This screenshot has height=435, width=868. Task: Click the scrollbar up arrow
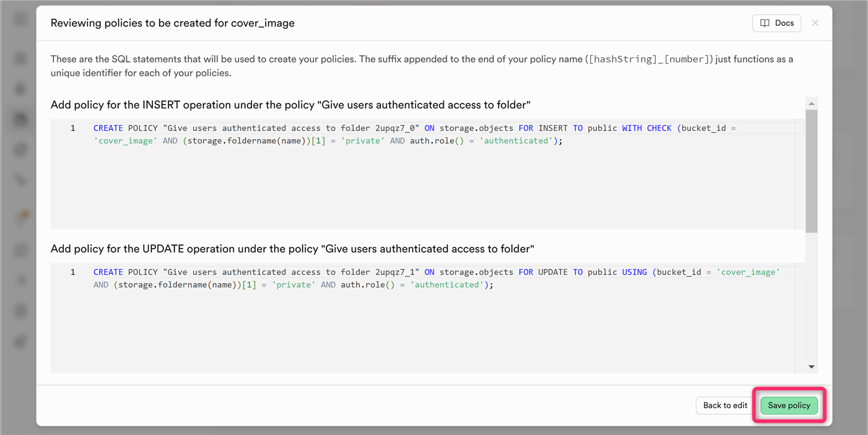(x=811, y=103)
